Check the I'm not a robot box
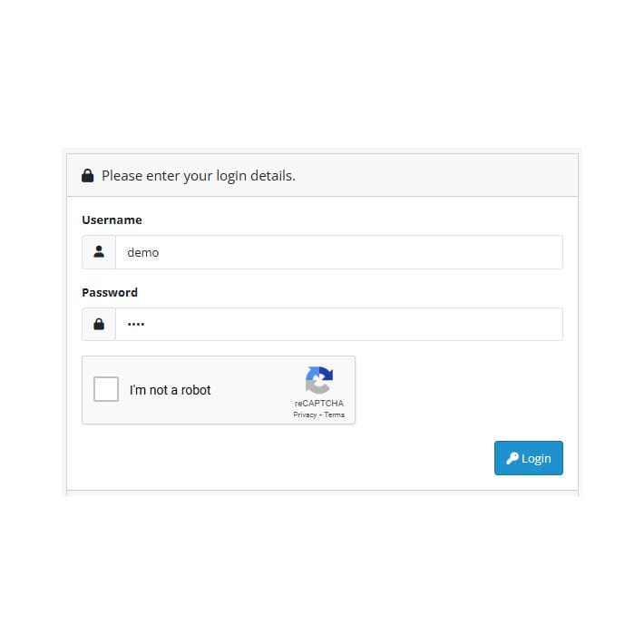This screenshot has height=644, width=644. click(106, 389)
